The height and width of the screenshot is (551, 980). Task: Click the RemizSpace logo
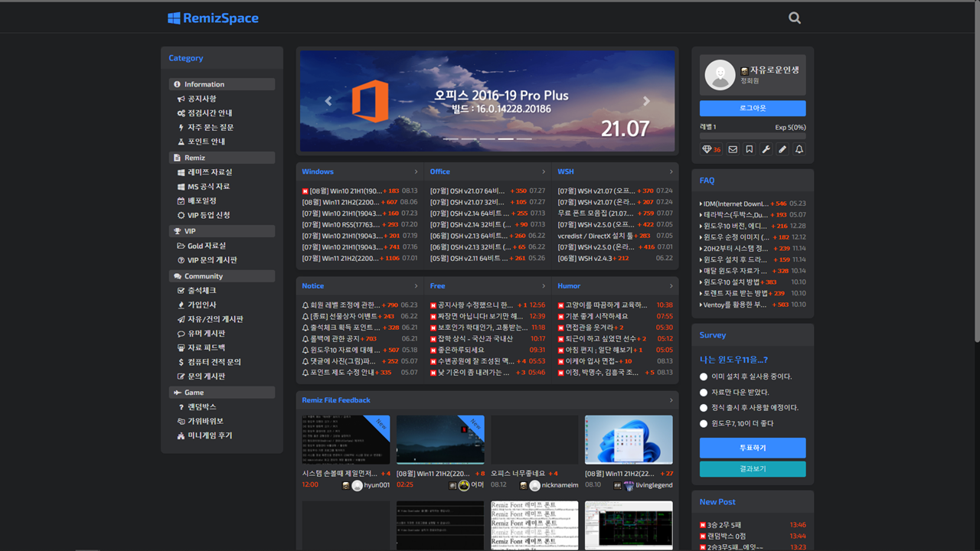click(213, 18)
